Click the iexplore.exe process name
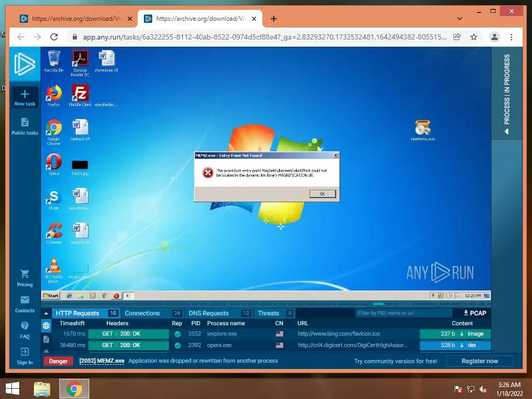The image size is (532, 399). [222, 334]
